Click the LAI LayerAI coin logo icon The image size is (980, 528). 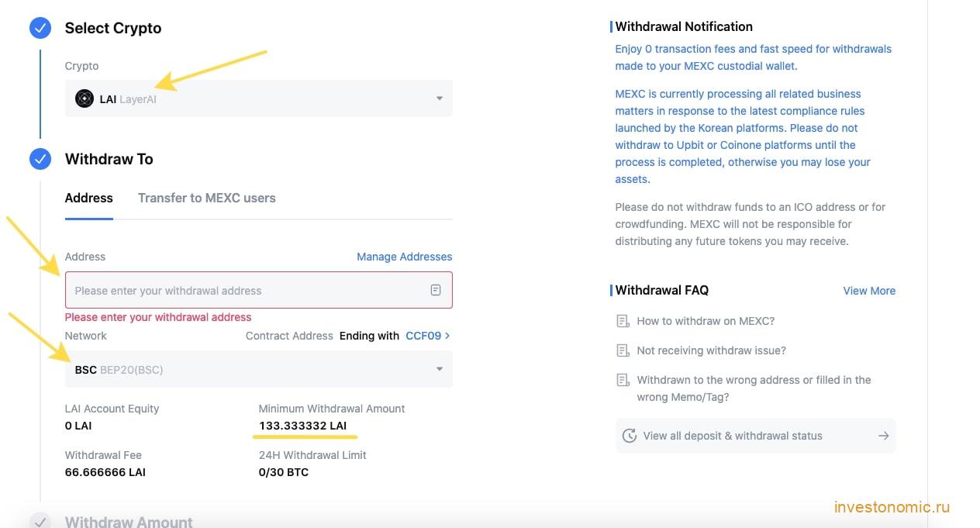tap(84, 98)
